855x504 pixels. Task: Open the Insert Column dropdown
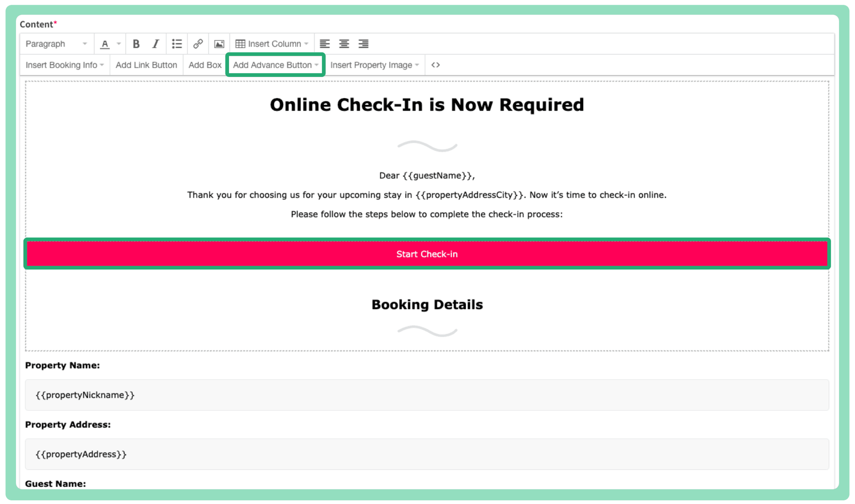click(272, 44)
